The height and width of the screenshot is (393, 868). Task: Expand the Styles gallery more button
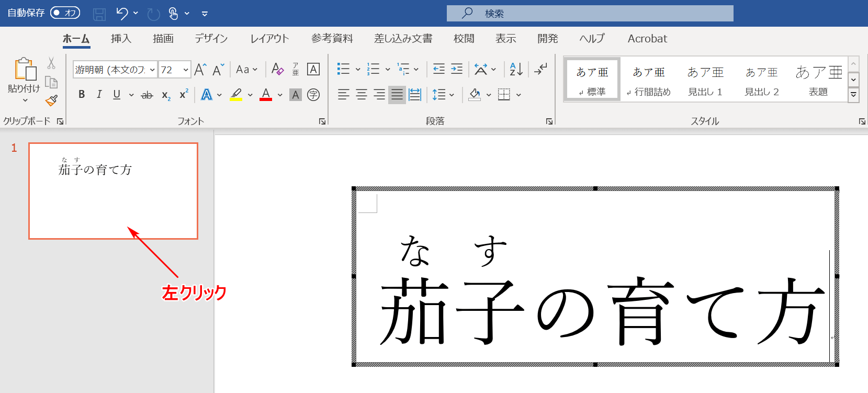(853, 95)
